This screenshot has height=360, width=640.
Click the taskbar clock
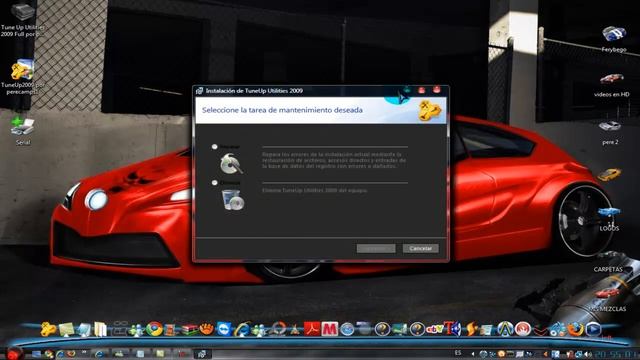617,354
